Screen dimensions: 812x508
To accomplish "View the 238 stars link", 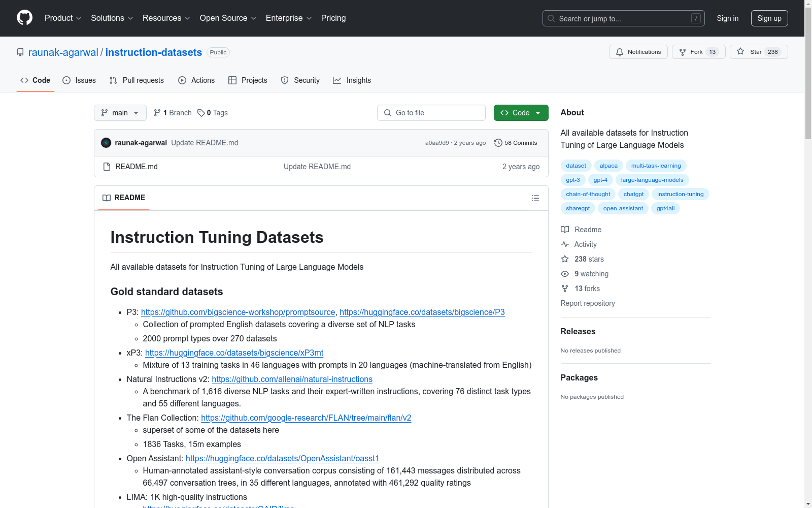I will (x=583, y=259).
